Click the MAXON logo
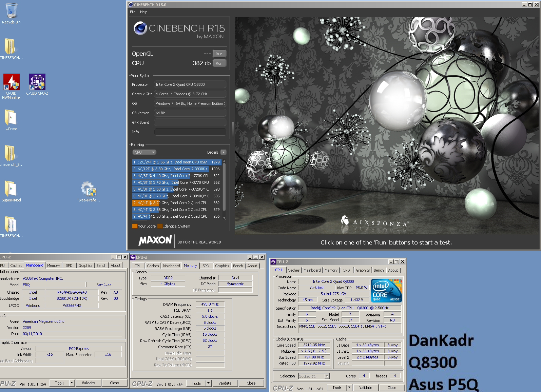541x392 pixels. [155, 240]
